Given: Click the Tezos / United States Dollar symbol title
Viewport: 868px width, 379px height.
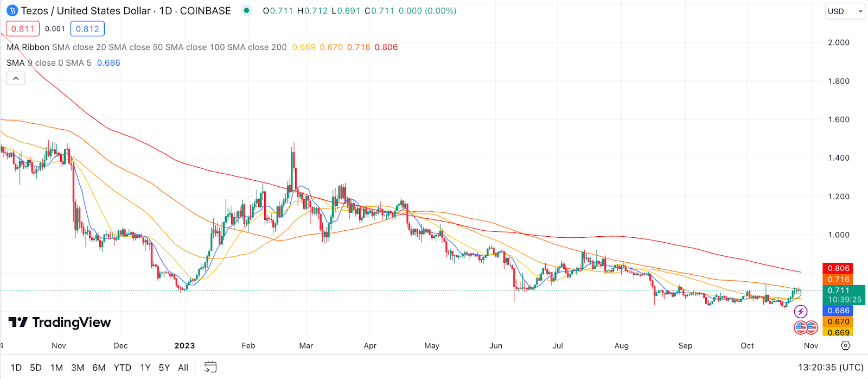Looking at the screenshot, I should click(86, 11).
